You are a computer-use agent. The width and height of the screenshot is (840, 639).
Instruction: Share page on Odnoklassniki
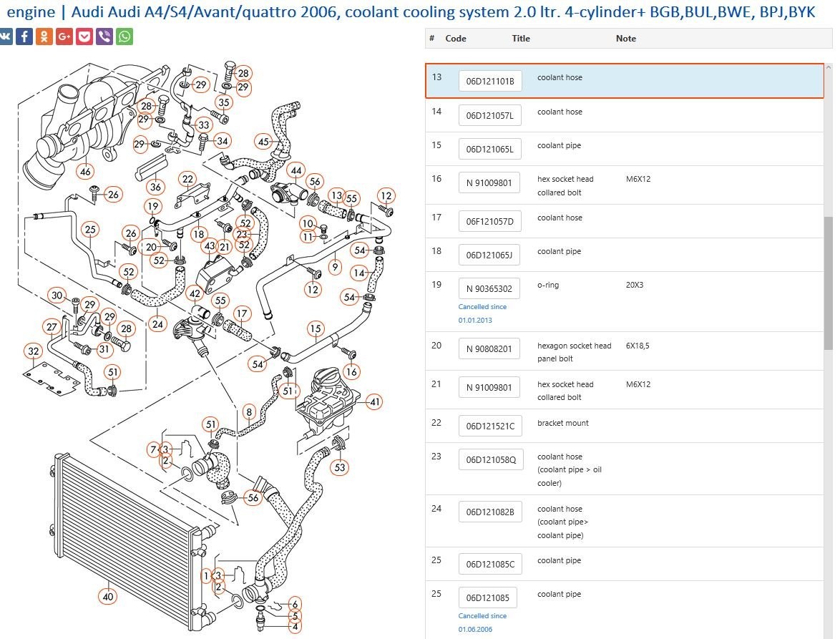point(44,36)
